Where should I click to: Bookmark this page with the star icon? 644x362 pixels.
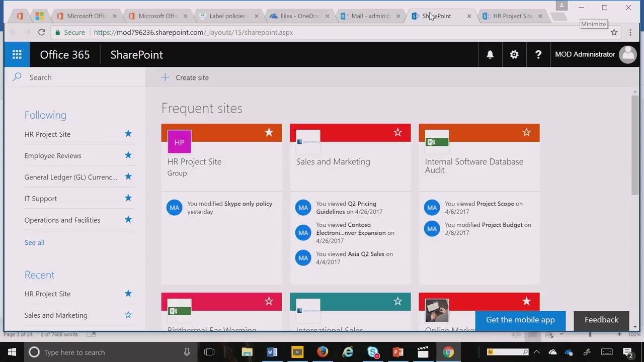coord(614,32)
